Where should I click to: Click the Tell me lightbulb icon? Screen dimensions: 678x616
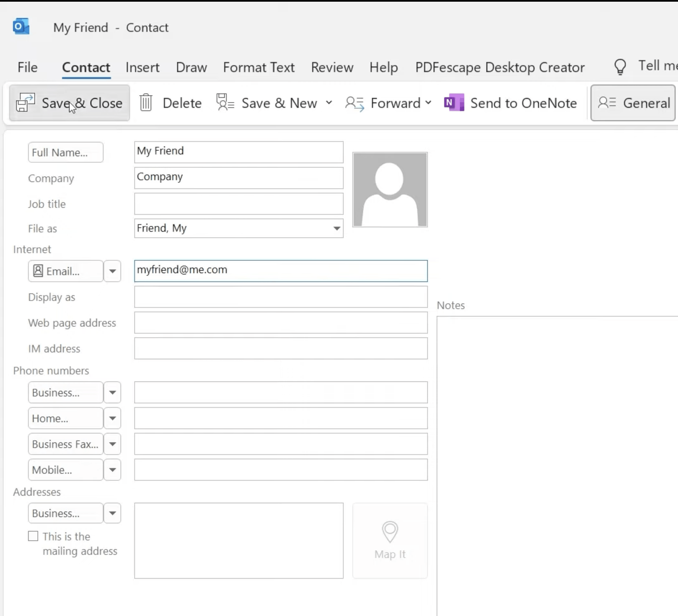(620, 67)
